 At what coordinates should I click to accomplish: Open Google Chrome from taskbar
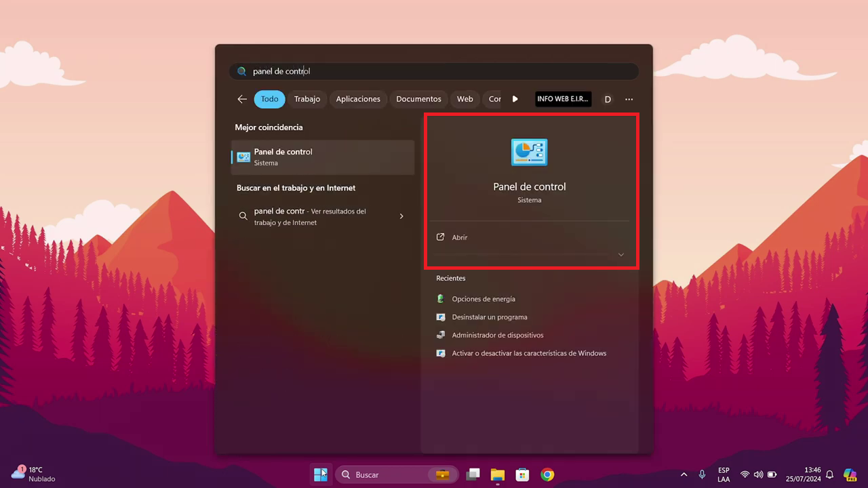click(x=547, y=474)
